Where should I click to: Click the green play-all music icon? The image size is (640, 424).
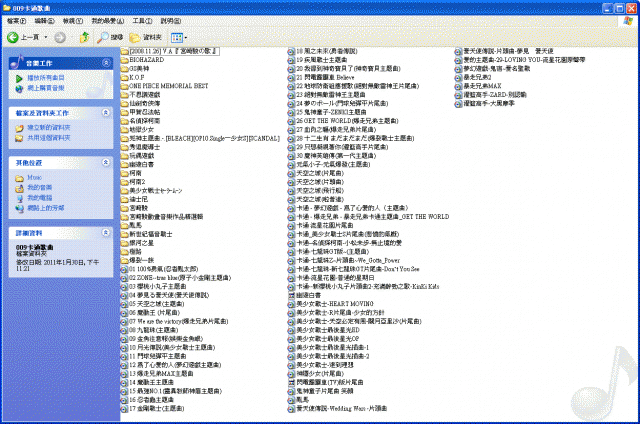pyautogui.click(x=19, y=78)
